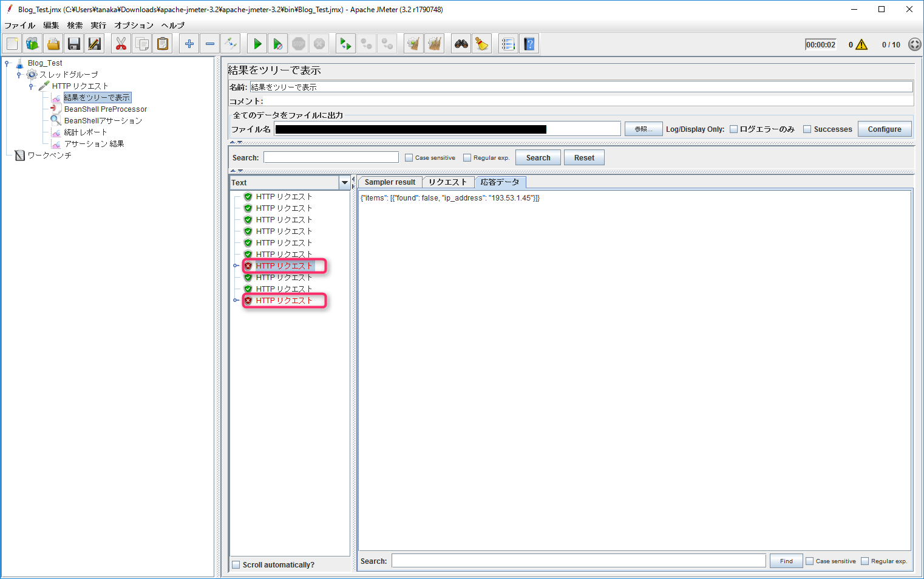This screenshot has width=924, height=579.
Task: Enable the ログエラーのみ checkbox
Action: click(733, 129)
